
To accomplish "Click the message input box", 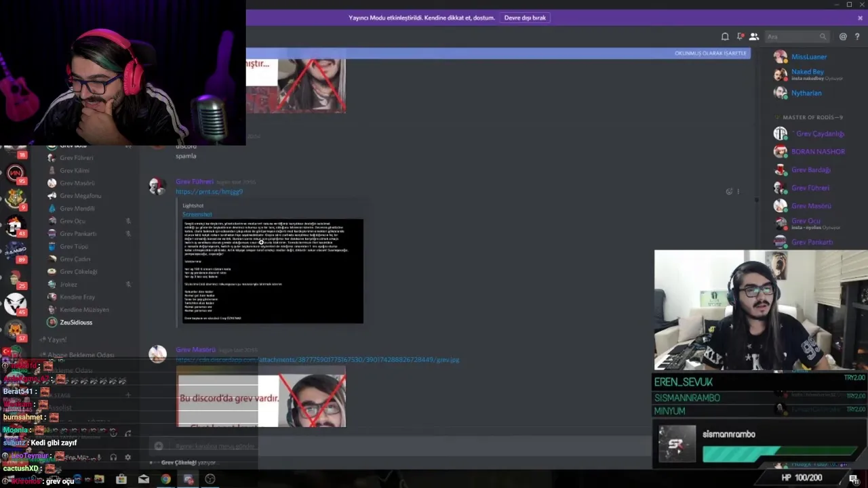I will pyautogui.click(x=400, y=446).
